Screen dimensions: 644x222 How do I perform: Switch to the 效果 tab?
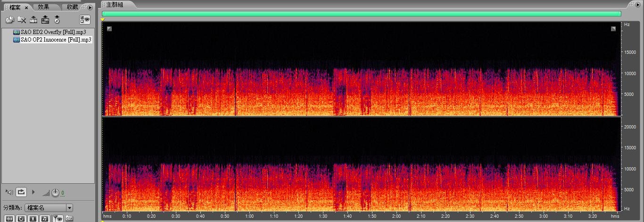click(x=44, y=7)
